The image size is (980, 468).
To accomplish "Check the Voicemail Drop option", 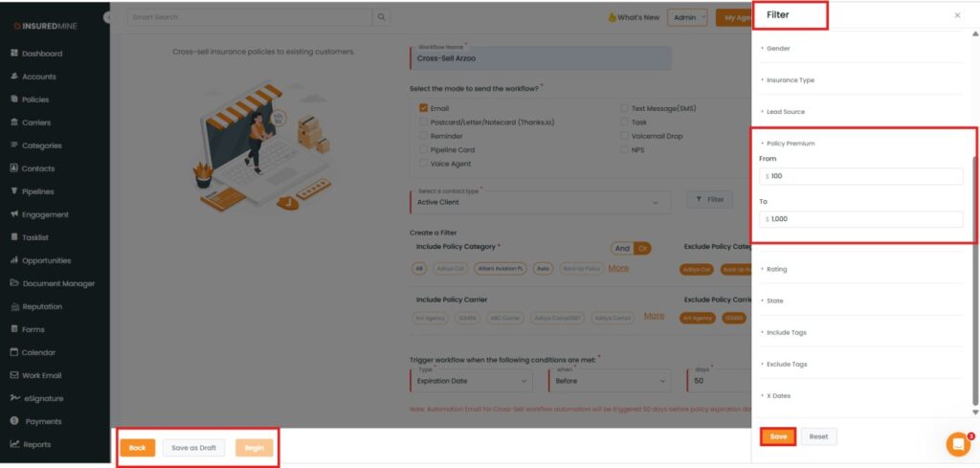I will (x=624, y=136).
